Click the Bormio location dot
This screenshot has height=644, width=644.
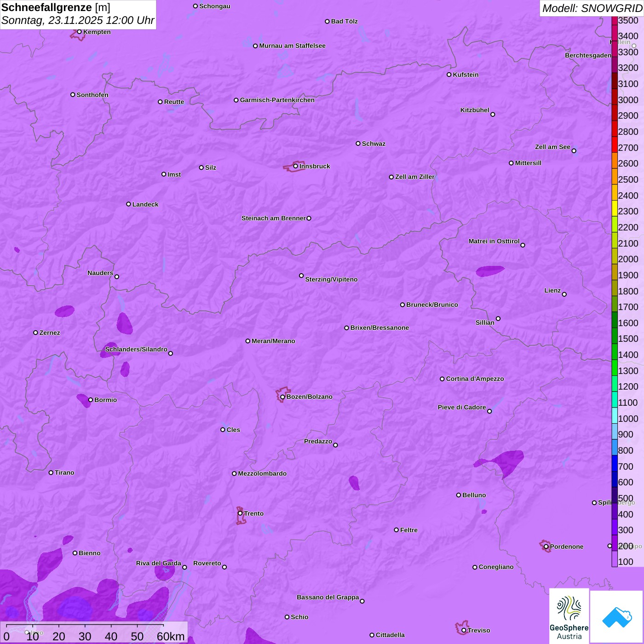pos(91,400)
